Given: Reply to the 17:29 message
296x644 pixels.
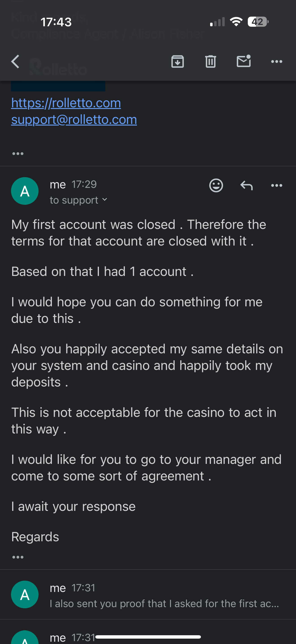Looking at the screenshot, I should click(246, 185).
